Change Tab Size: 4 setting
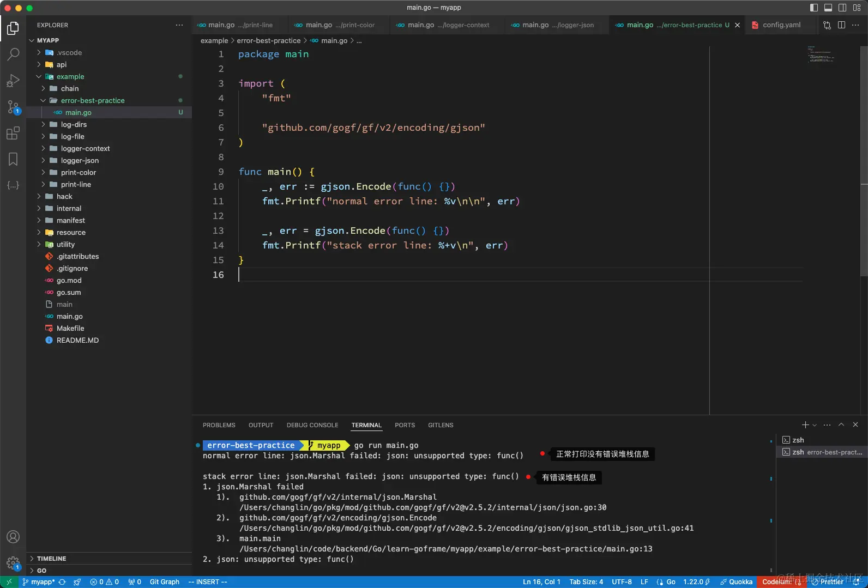Image resolution: width=868 pixels, height=588 pixels. [x=586, y=582]
